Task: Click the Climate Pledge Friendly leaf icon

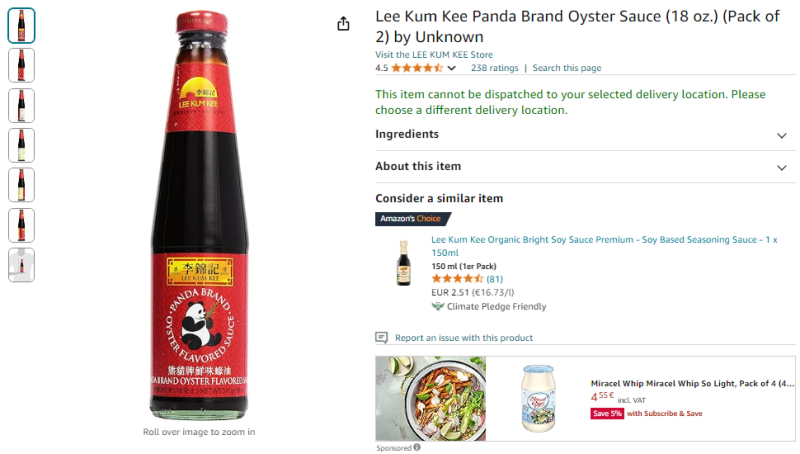Action: [x=437, y=306]
